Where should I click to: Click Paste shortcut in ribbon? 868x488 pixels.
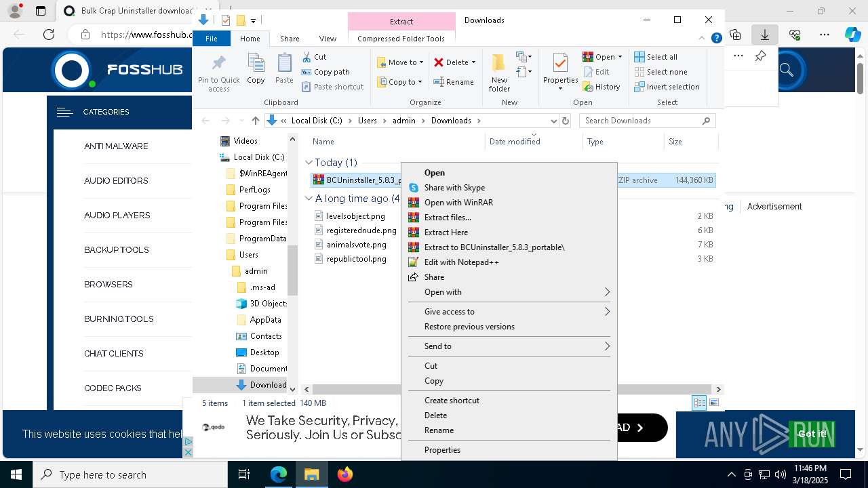332,87
